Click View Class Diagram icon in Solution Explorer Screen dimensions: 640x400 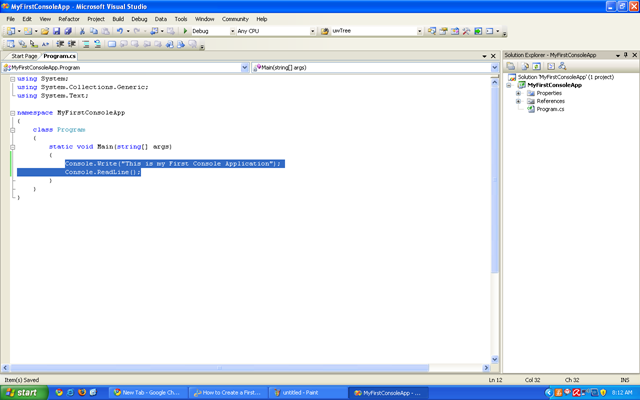click(x=562, y=66)
